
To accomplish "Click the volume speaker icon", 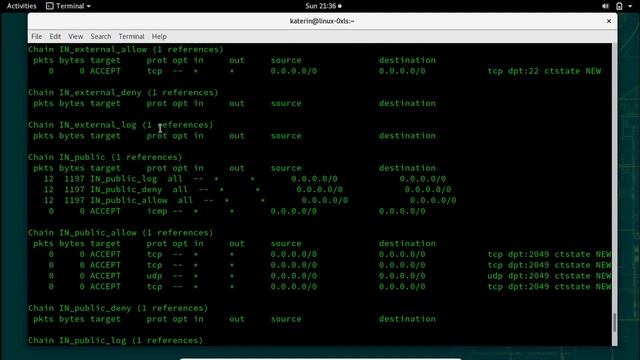I will point(606,6).
